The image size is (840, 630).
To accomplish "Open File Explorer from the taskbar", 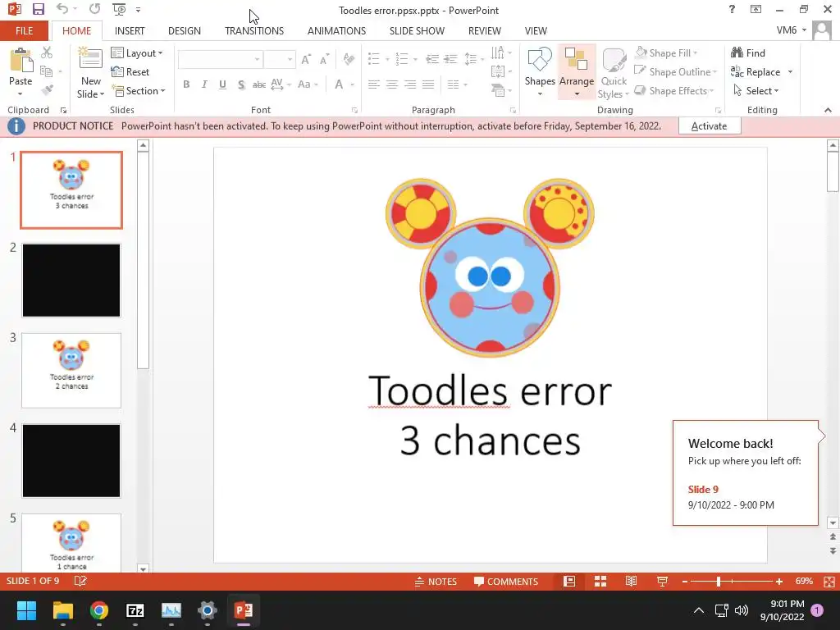I will click(63, 610).
